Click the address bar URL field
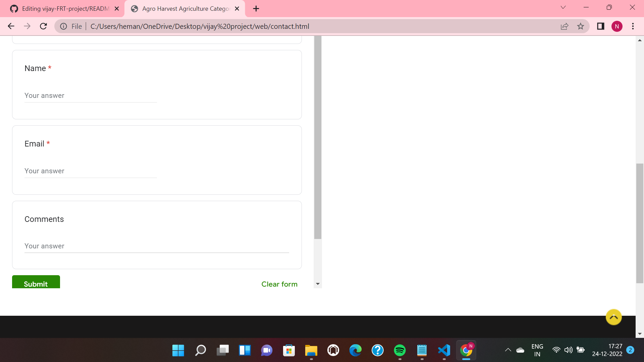The width and height of the screenshot is (644, 362). (322, 26)
